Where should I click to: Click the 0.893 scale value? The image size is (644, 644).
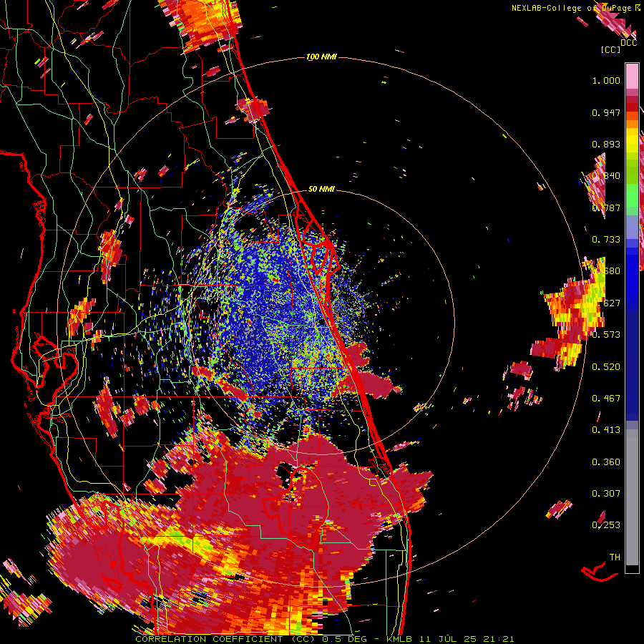[606, 144]
